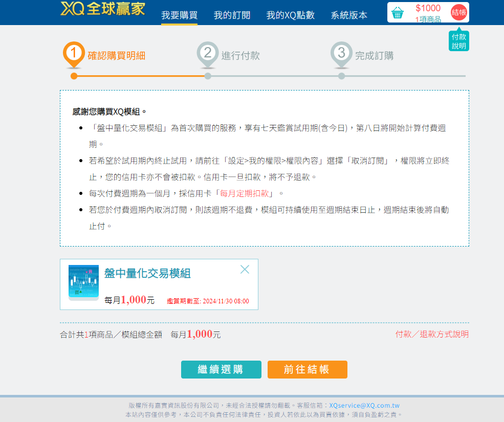The image size is (504, 422).
Task: Click the XQ全球贏家 logo
Action: [x=102, y=9]
